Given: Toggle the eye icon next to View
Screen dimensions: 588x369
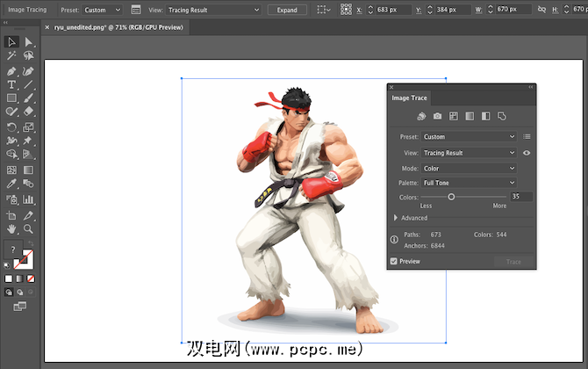Looking at the screenshot, I should point(527,153).
